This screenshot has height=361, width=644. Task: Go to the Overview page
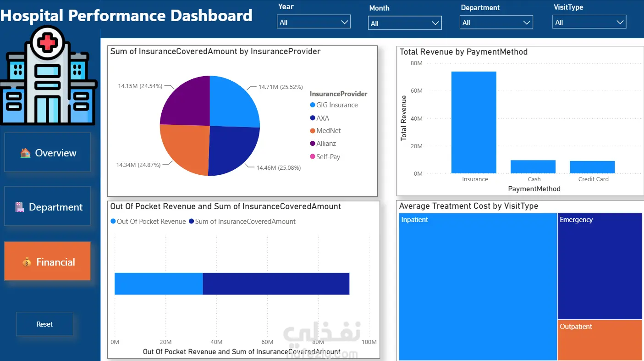[x=48, y=153]
